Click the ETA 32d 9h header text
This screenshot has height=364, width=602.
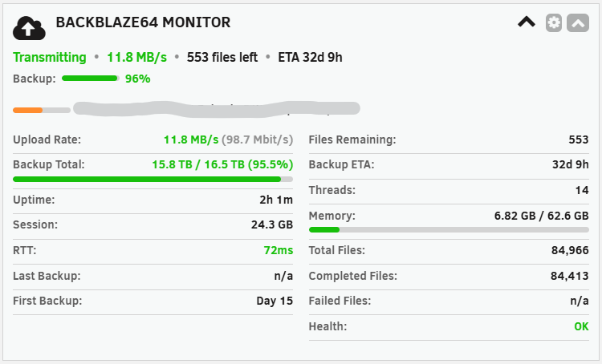(x=310, y=57)
